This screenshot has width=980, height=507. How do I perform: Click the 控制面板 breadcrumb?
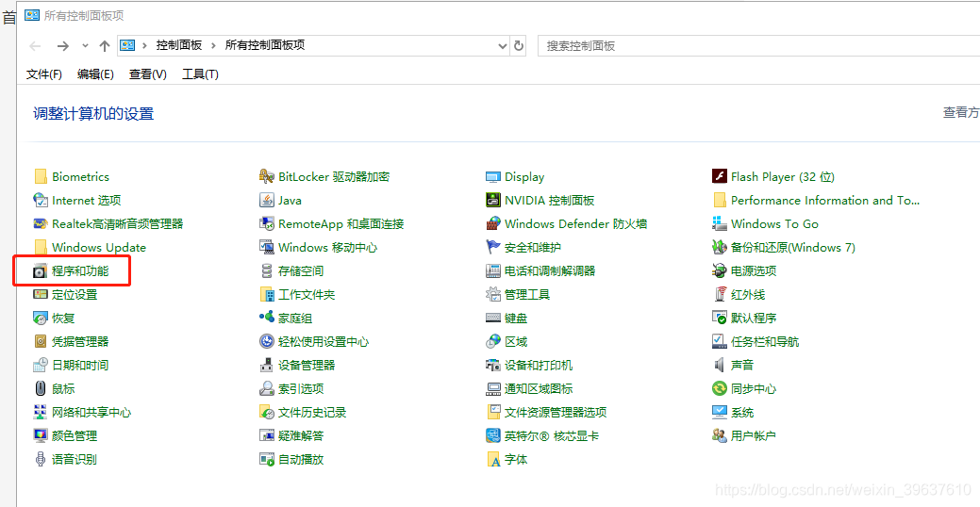(179, 45)
